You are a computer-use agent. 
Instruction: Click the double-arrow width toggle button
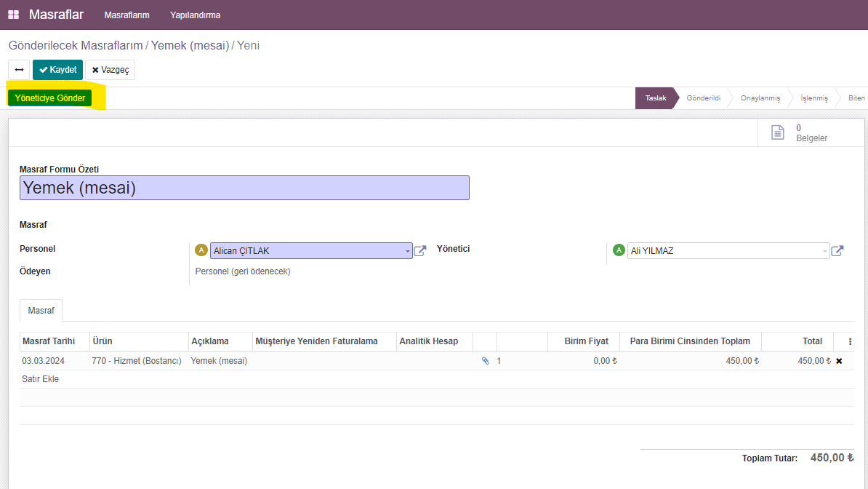19,70
